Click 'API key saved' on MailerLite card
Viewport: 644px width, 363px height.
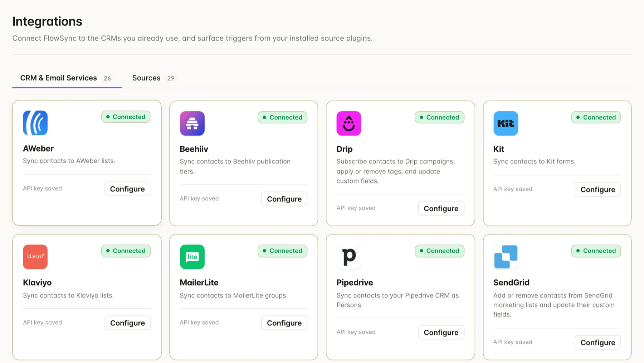pyautogui.click(x=199, y=323)
